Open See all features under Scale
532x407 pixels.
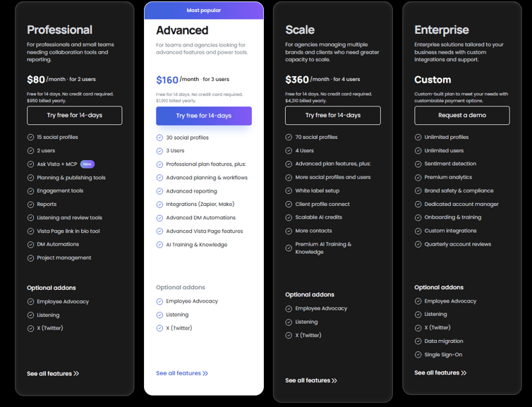pyautogui.click(x=311, y=380)
